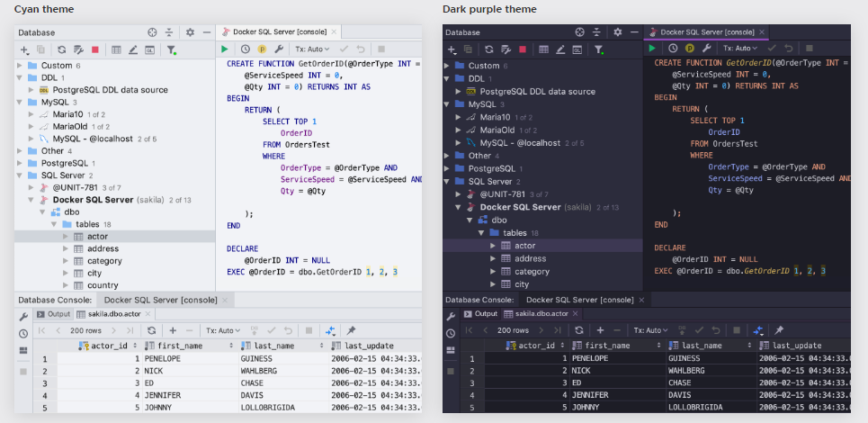Expand Custom folder in Cyan theme tree

point(20,66)
